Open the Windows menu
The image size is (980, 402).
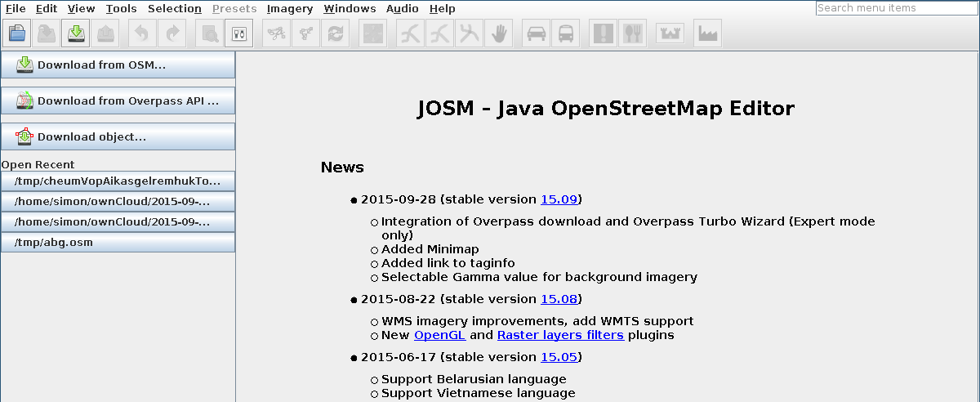(350, 9)
